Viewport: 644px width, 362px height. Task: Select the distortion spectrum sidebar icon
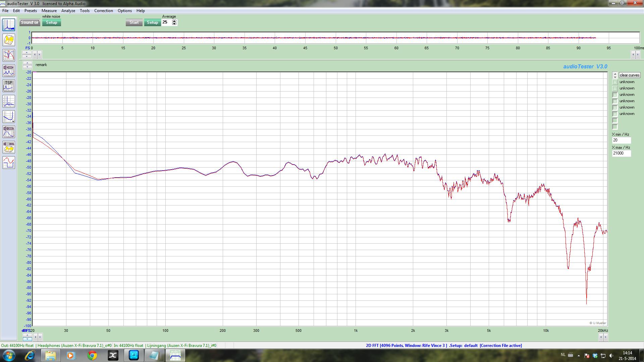click(x=9, y=101)
